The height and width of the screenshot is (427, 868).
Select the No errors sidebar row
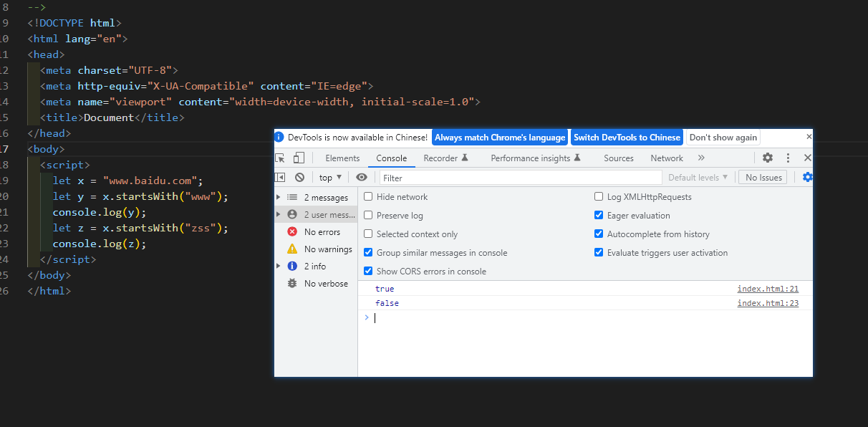[x=316, y=231]
